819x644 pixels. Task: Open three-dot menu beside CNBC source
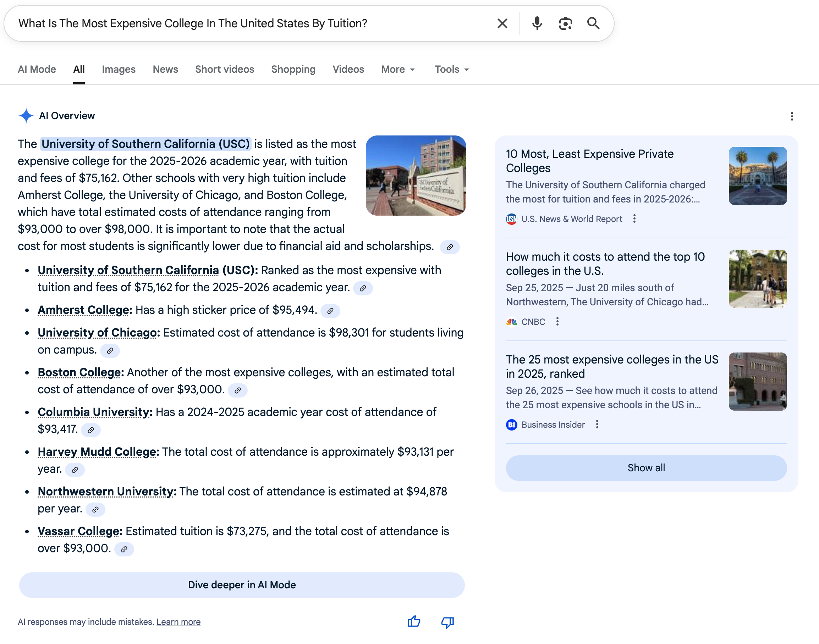click(x=557, y=321)
